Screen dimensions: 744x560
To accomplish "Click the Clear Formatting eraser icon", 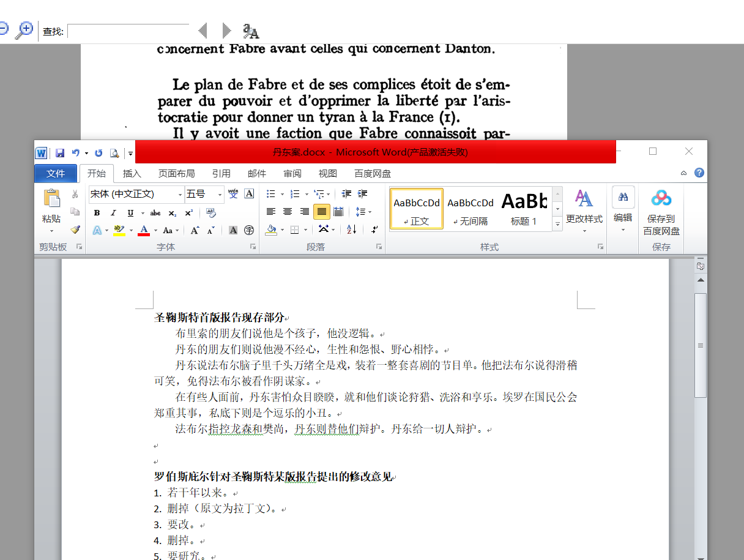I will [x=211, y=213].
